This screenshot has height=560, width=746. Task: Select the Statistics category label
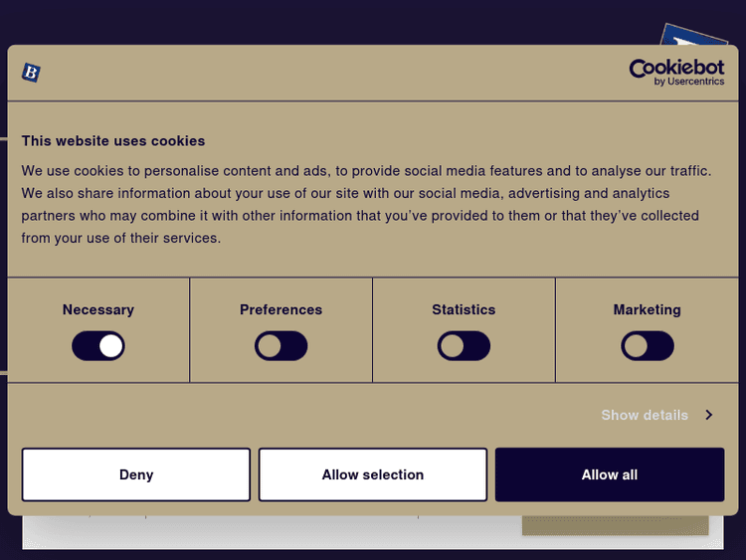[464, 309]
